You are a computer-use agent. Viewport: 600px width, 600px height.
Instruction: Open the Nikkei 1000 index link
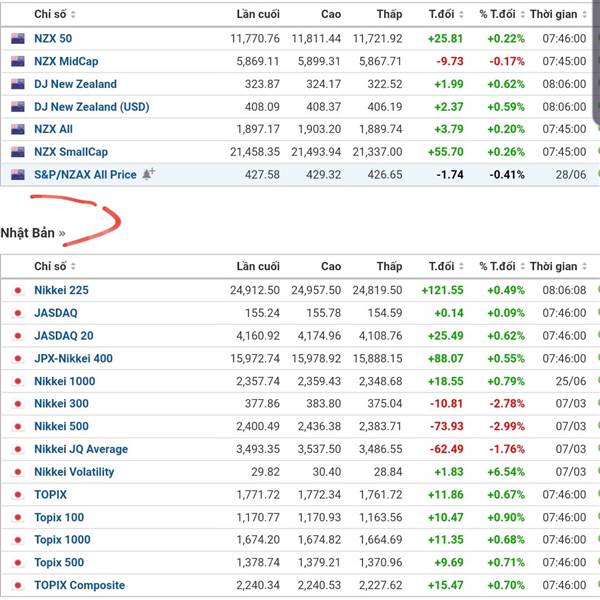click(65, 381)
